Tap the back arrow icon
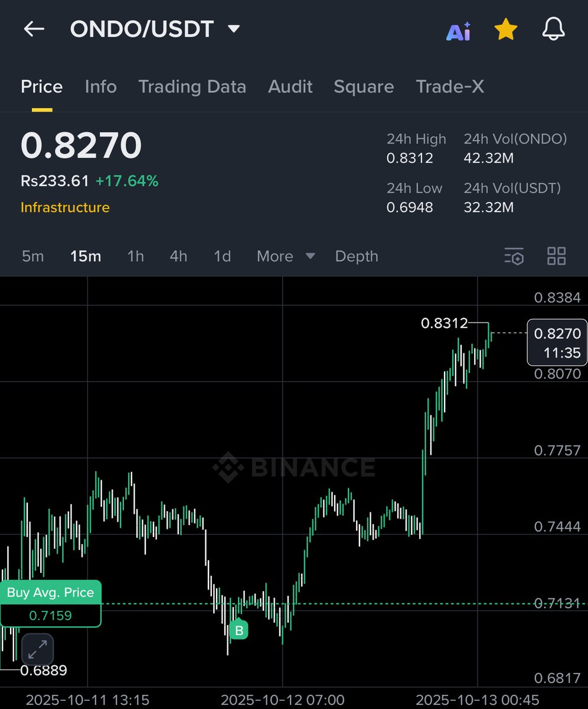 34,29
